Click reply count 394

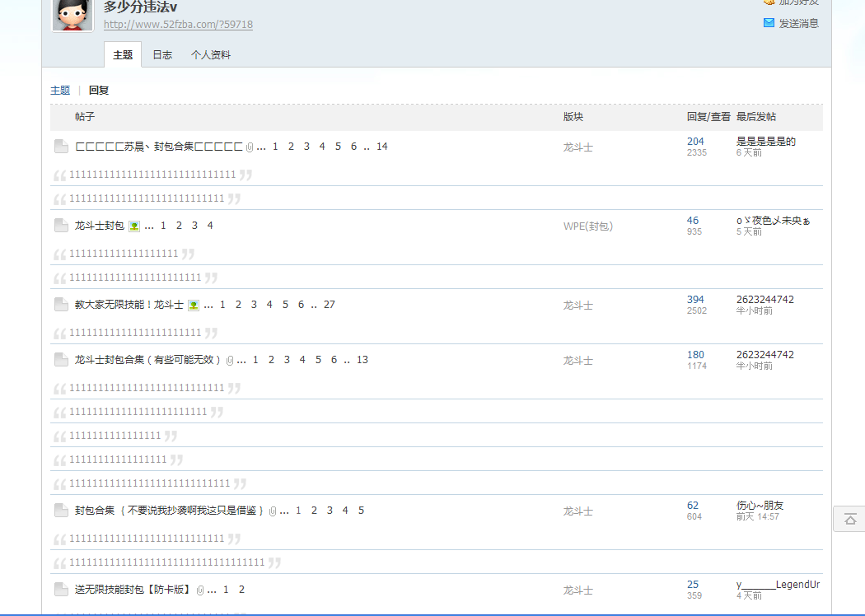pos(695,300)
